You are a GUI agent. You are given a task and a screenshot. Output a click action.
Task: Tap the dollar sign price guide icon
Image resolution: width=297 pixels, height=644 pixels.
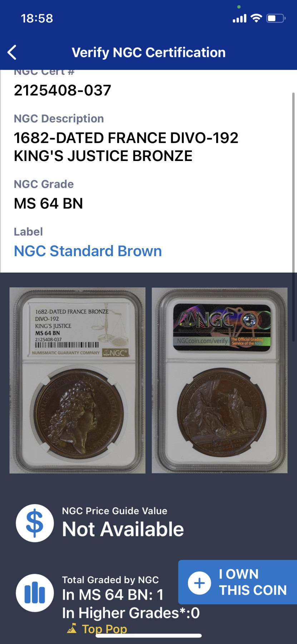tap(35, 523)
